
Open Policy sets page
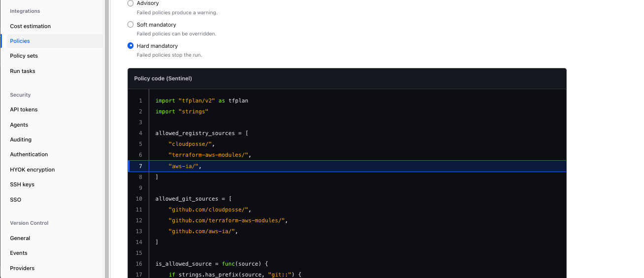(24, 56)
